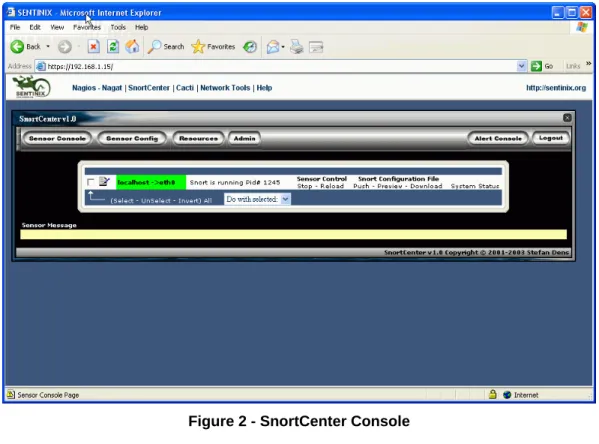Image resolution: width=599 pixels, height=444 pixels.
Task: Open the SnortCenter navigation link
Action: point(149,88)
